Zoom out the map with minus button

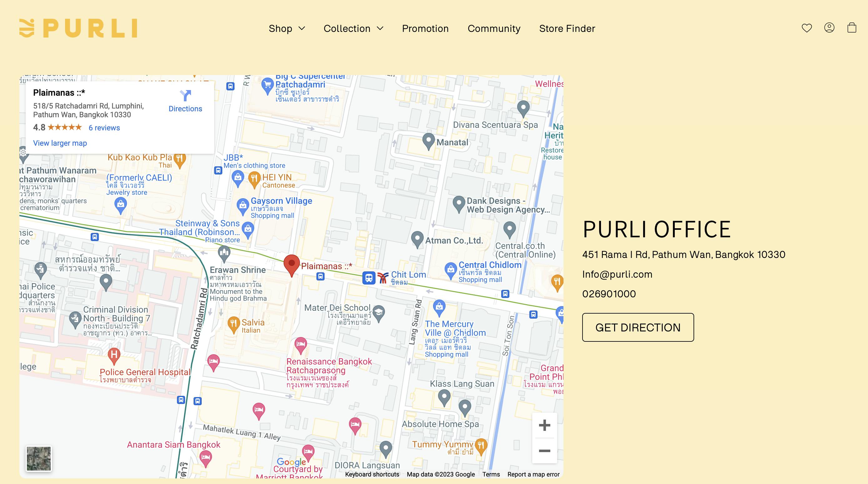coord(544,451)
